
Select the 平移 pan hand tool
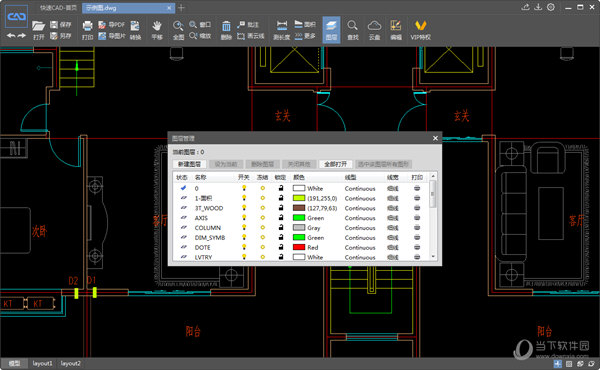point(157,30)
